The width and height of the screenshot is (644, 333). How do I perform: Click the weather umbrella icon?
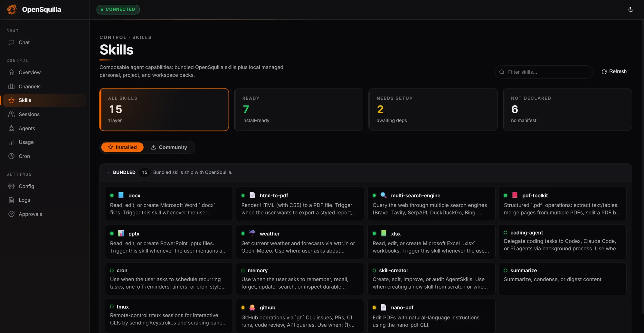click(252, 233)
